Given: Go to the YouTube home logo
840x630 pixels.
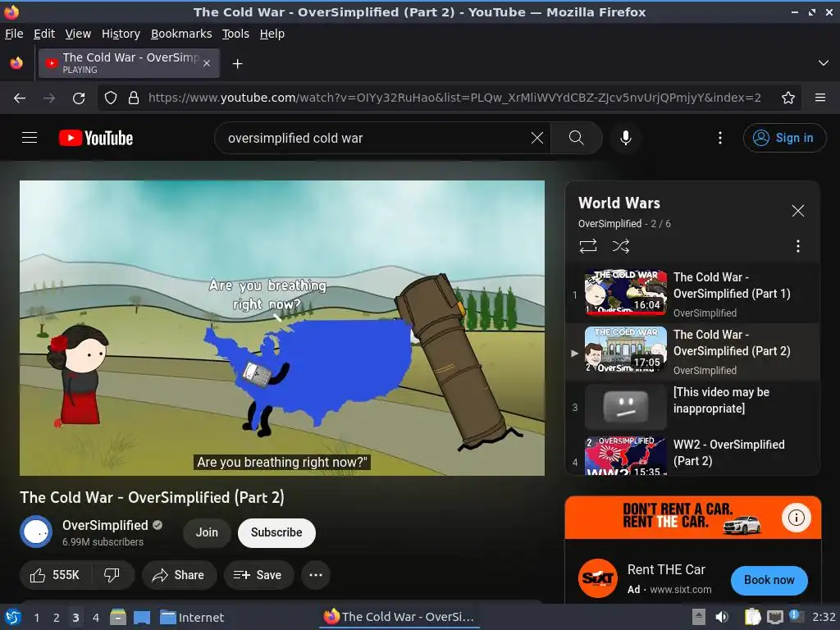Looking at the screenshot, I should click(96, 138).
